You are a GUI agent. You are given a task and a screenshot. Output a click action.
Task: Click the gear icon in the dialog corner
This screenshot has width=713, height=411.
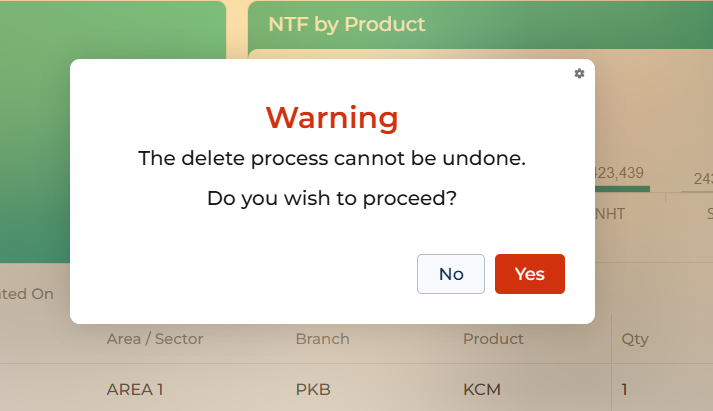click(x=579, y=74)
